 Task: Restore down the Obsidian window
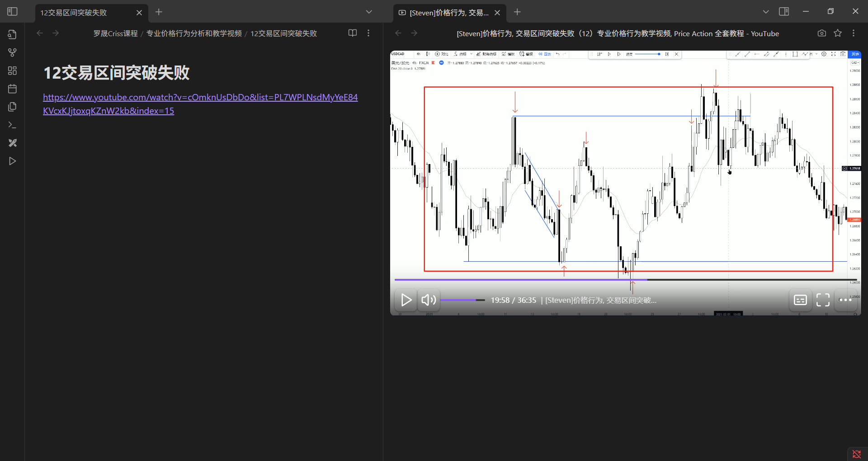click(x=830, y=12)
